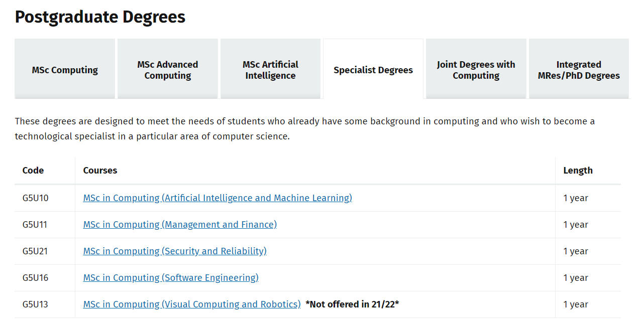Visit the Software Engineering MSc course link

pos(171,278)
